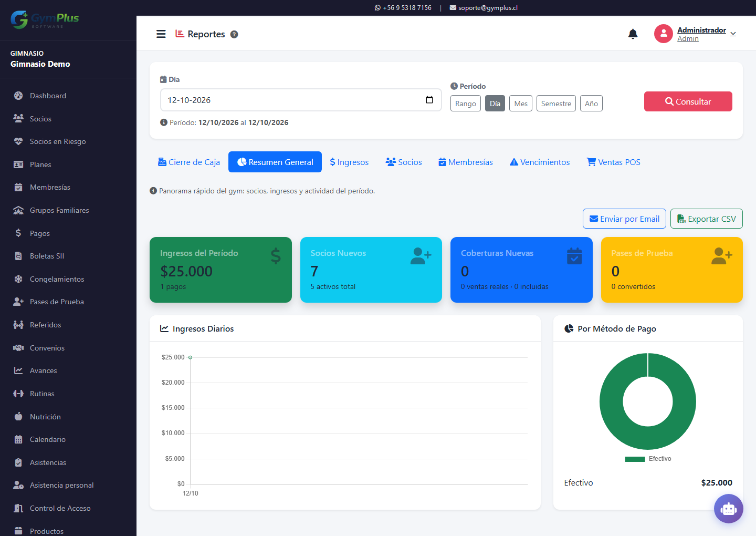Click the $25.000 data point on chart
The width and height of the screenshot is (756, 536).
point(190,357)
